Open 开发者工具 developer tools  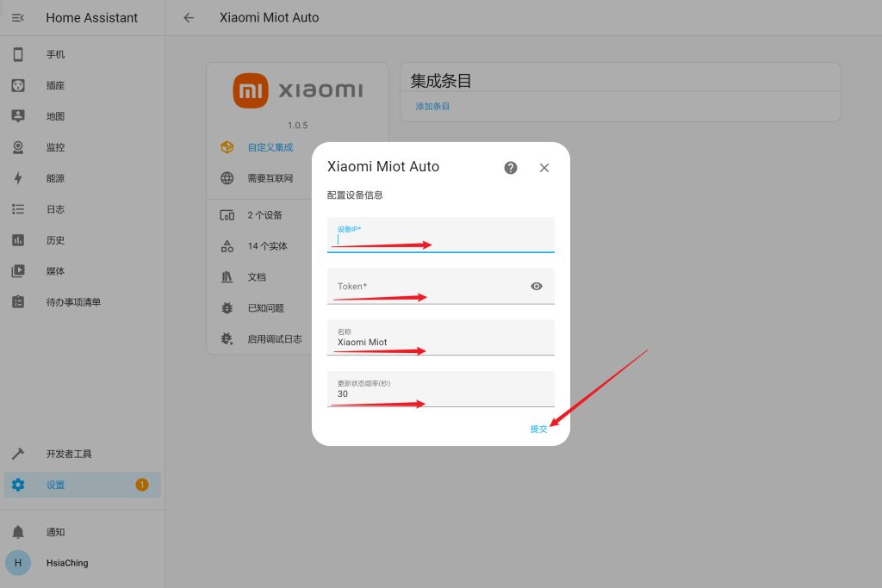point(69,454)
